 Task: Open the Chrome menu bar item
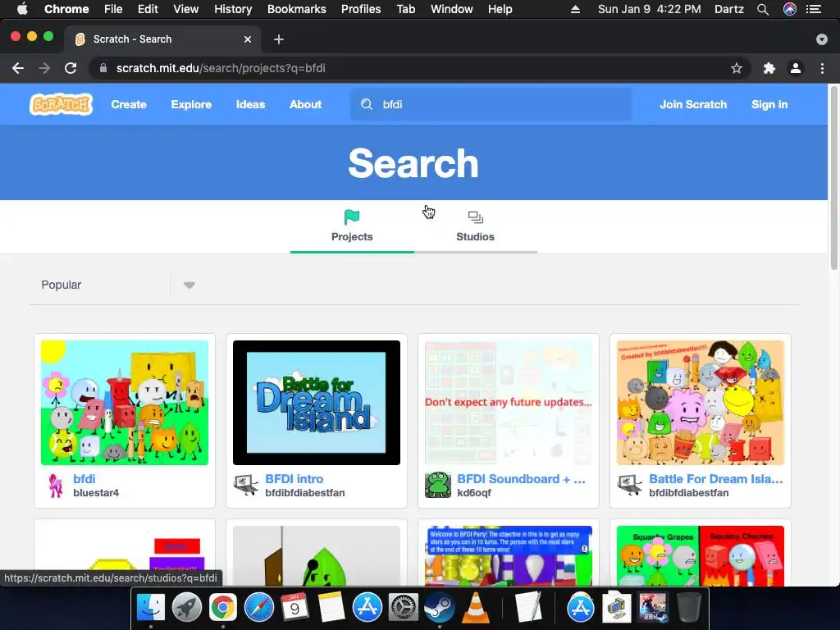click(x=66, y=9)
